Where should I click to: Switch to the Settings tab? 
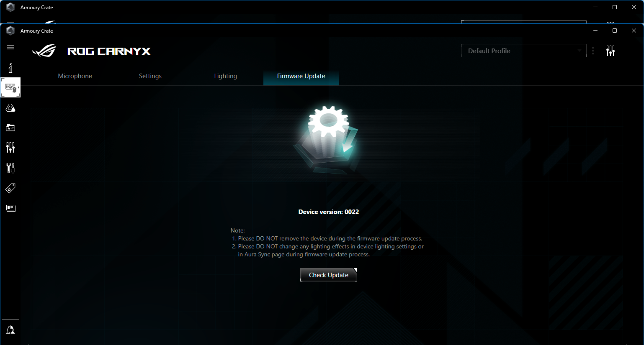pos(150,76)
